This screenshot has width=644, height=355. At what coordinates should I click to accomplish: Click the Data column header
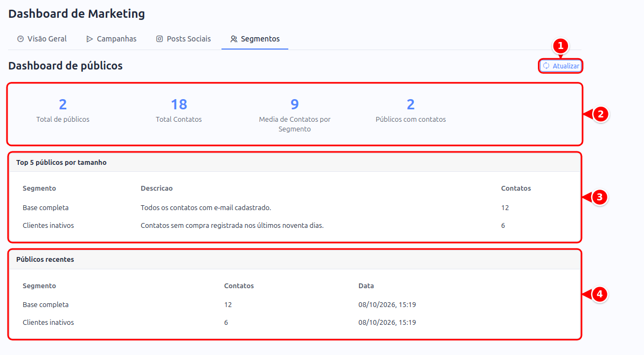[366, 286]
